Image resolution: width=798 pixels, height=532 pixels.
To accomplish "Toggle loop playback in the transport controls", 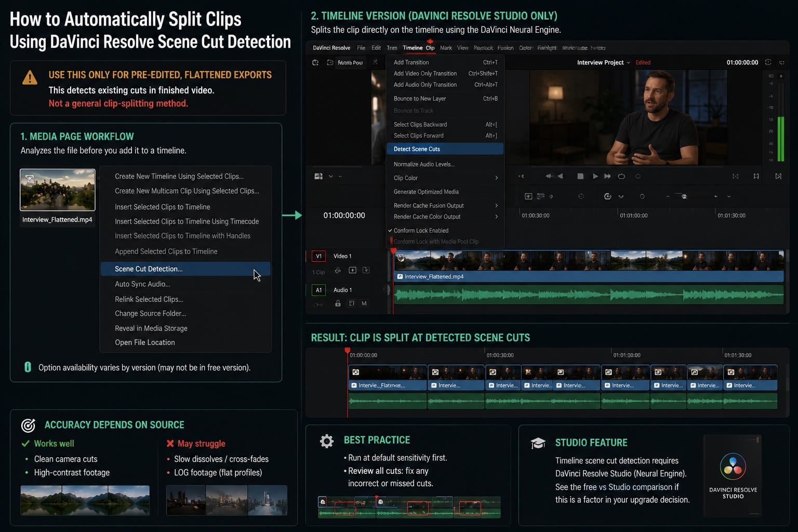I will (621, 176).
